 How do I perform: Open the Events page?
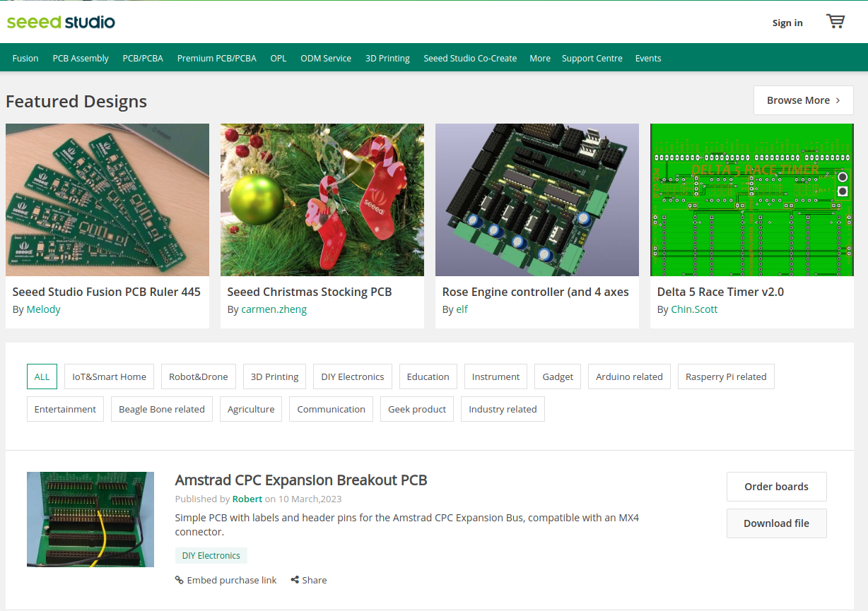point(648,58)
